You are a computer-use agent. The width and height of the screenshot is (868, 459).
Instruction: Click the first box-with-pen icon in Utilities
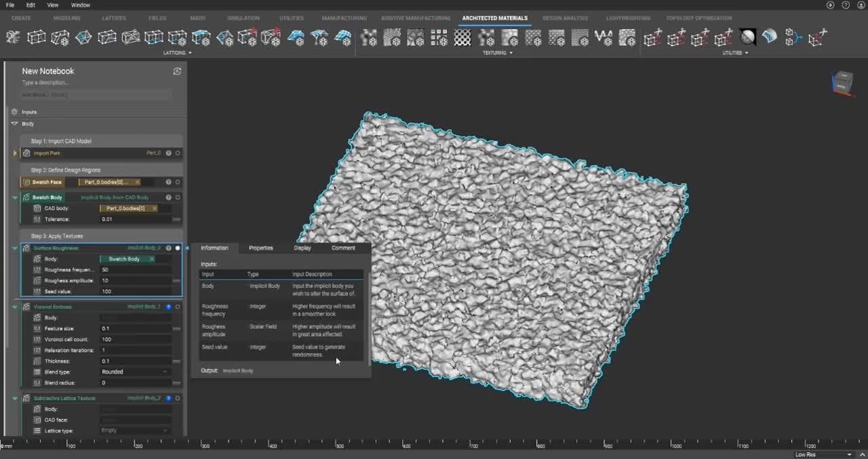pos(652,37)
